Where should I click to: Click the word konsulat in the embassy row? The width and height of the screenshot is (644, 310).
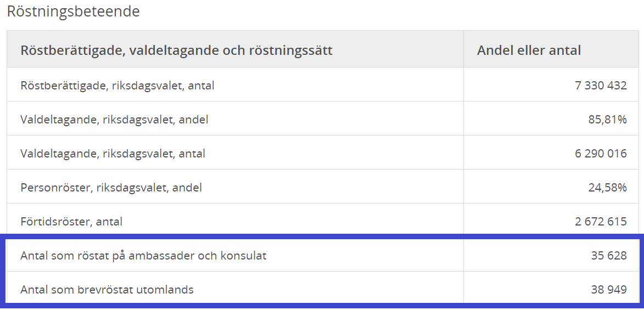click(244, 256)
